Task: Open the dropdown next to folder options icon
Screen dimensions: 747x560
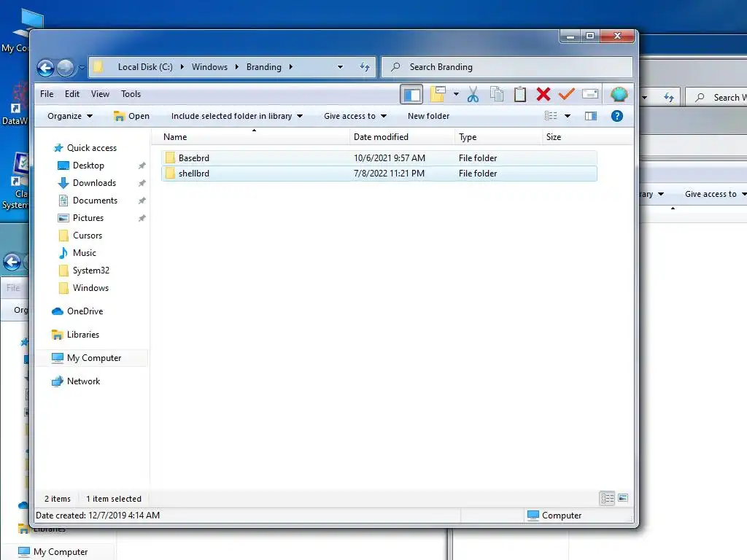Action: click(456, 94)
